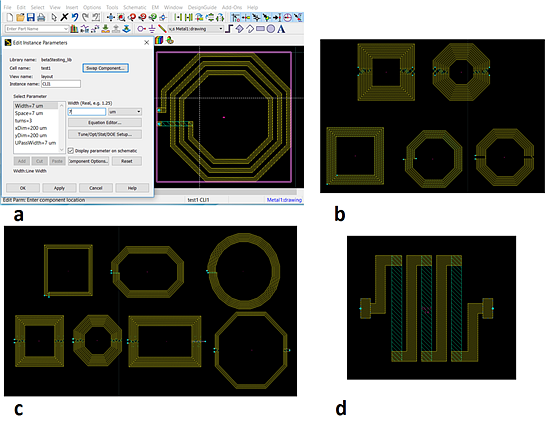Viewport: 550px width, 422px height.
Task: Click the Width value input field
Action: 87,112
